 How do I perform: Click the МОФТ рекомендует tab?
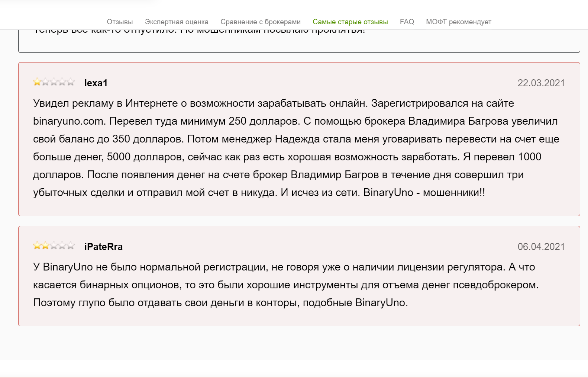pyautogui.click(x=458, y=22)
